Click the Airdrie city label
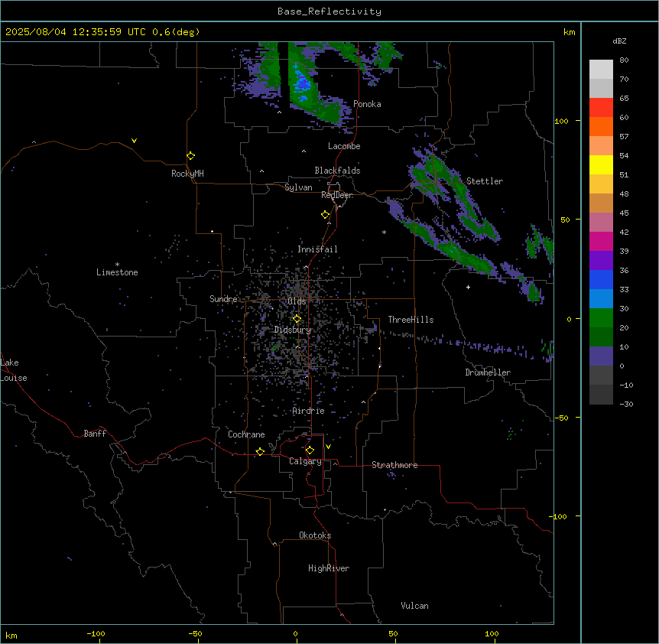Viewport: 659px width, 644px height. pos(308,411)
